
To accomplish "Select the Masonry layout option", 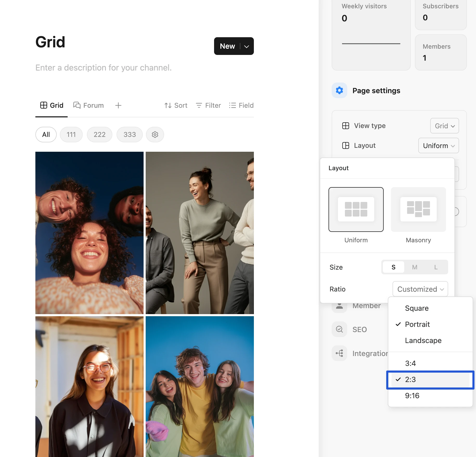I will [418, 210].
